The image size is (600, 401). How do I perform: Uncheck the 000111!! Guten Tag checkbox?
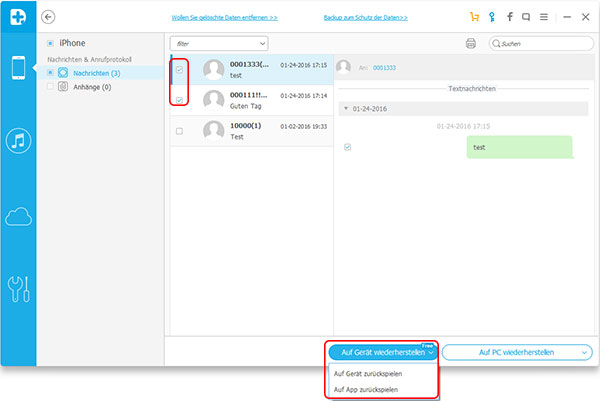tap(179, 100)
